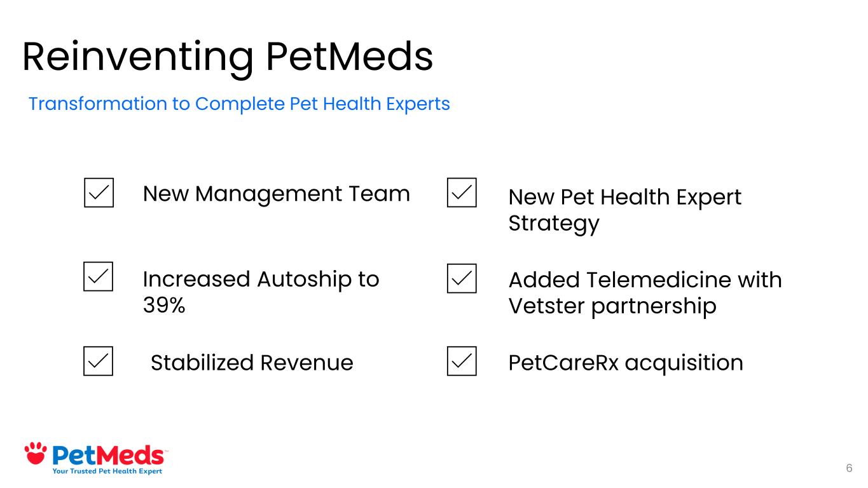Select the Stabilized Revenue text
Viewport: 868px width, 488px height.
[251, 362]
